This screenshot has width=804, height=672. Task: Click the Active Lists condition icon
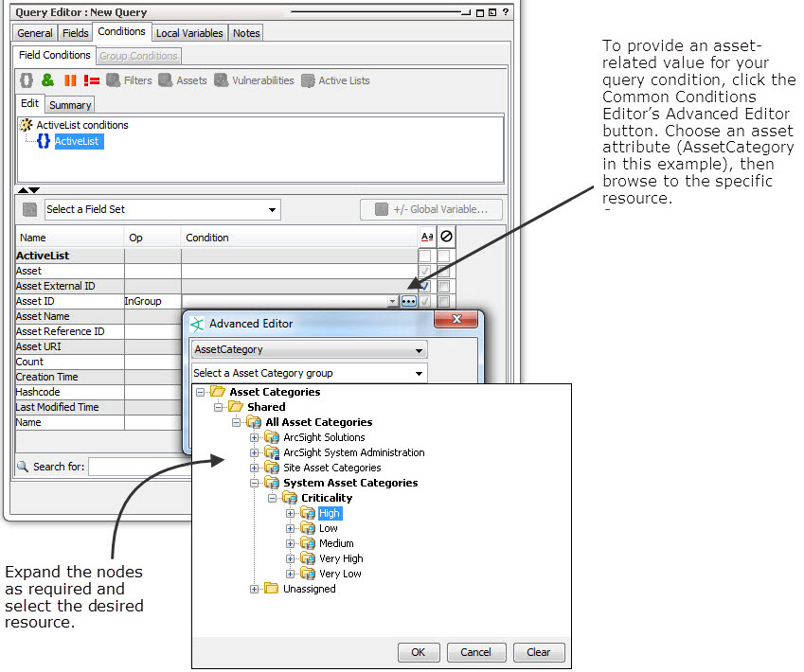tap(310, 80)
